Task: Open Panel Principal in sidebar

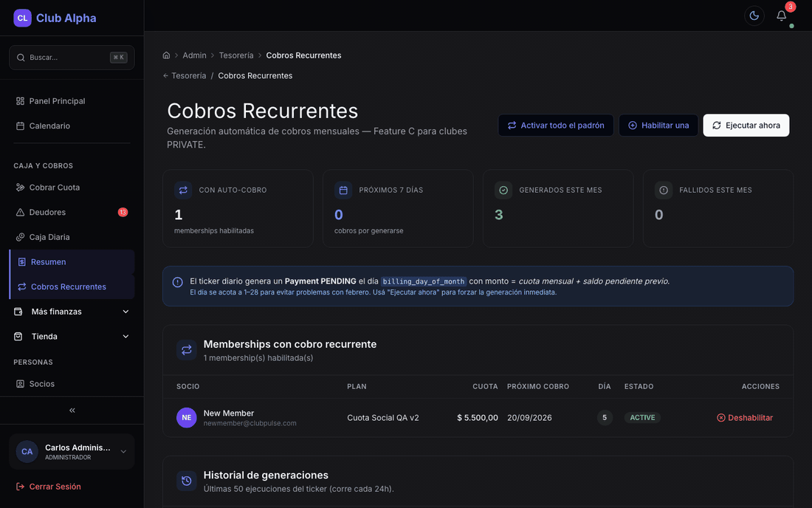Action: (72, 101)
